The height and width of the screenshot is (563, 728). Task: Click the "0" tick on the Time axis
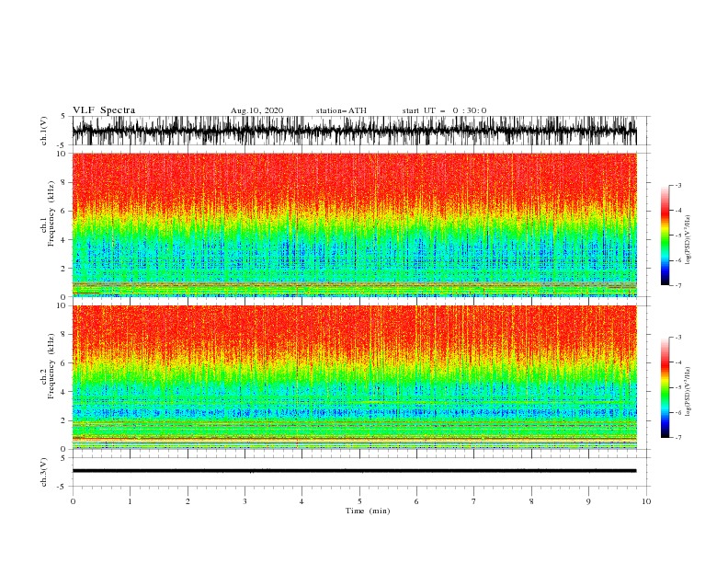[73, 501]
